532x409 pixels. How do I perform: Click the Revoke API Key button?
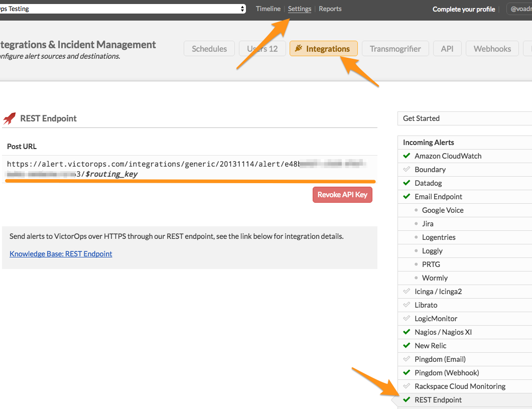[342, 195]
